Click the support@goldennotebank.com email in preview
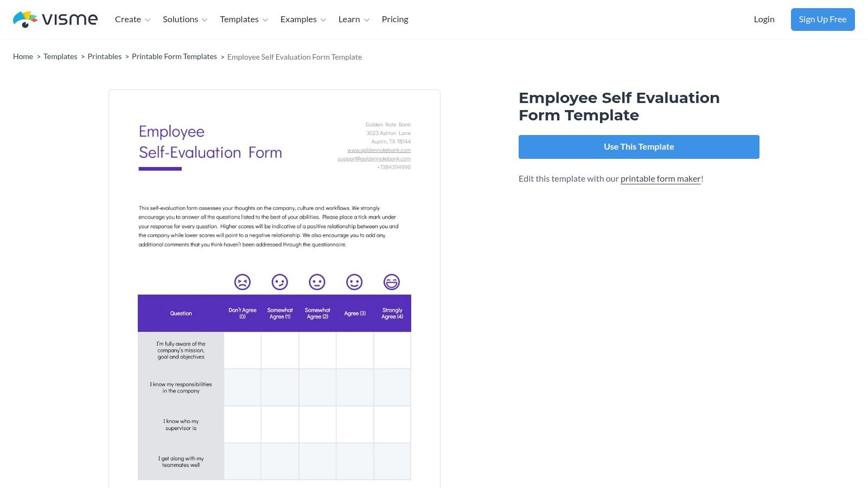Screen dimensions: 868x488 374,159
